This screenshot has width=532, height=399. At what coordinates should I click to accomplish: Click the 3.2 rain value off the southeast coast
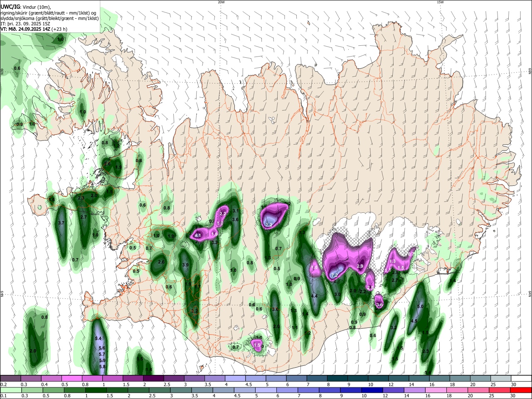[x=394, y=328]
